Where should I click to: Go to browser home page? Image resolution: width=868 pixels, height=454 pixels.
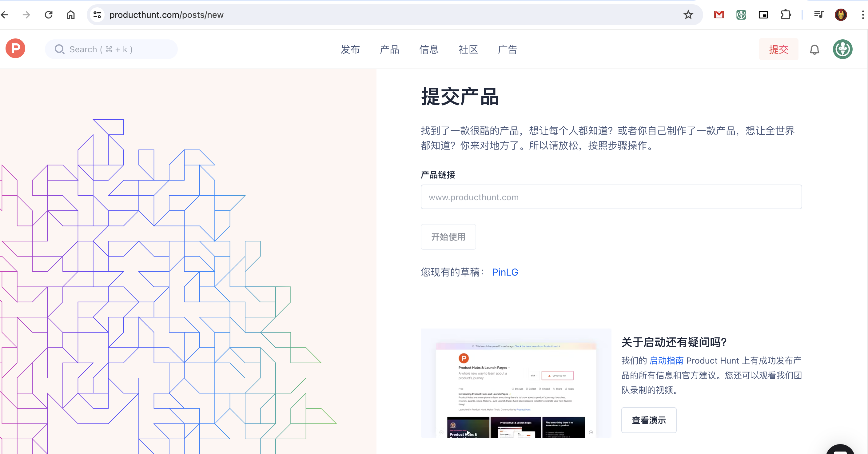pyautogui.click(x=70, y=15)
